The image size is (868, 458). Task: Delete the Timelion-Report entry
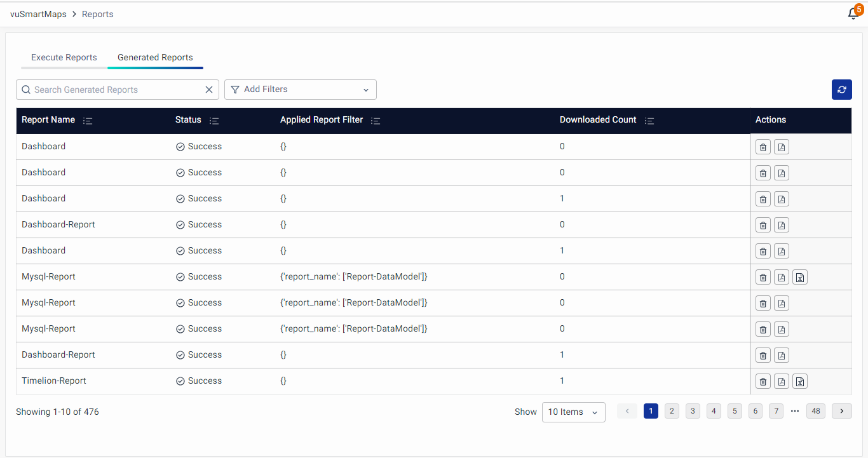point(763,381)
